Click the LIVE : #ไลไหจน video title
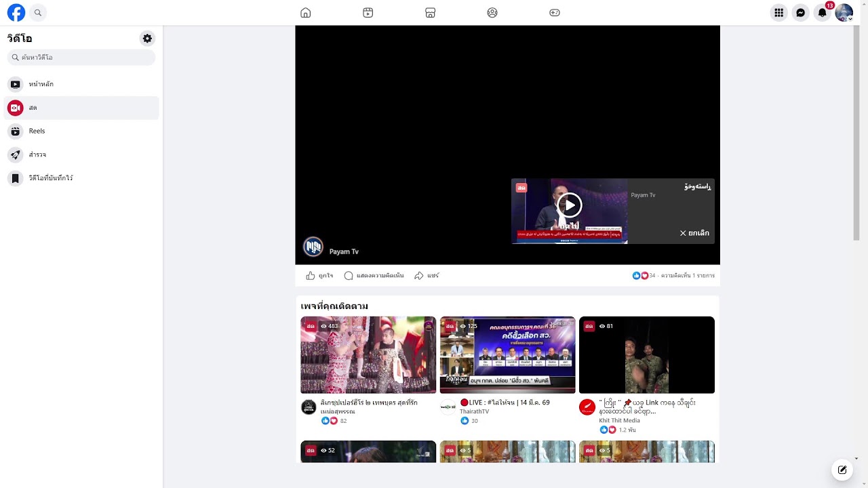Viewport: 868px width, 488px height. (x=505, y=403)
